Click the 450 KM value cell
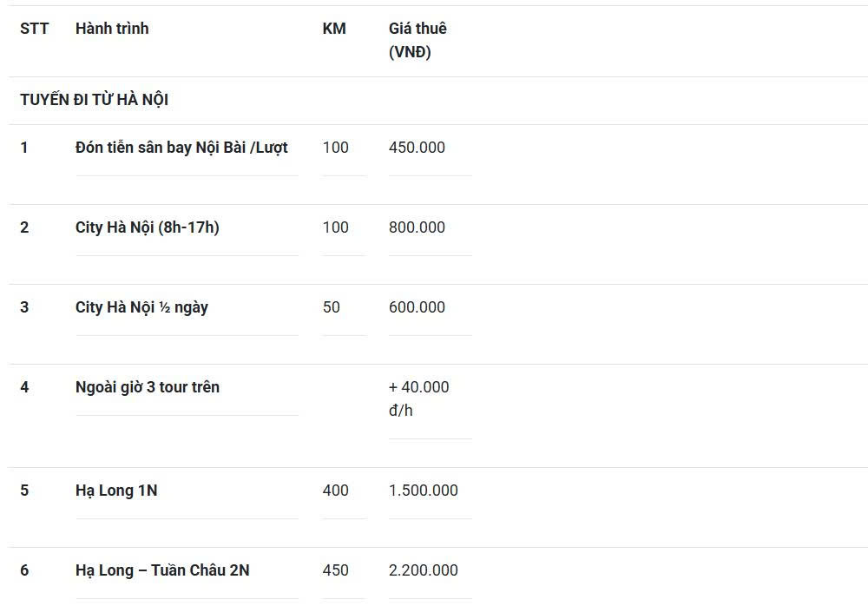Image resolution: width=868 pixels, height=606 pixels. point(336,570)
